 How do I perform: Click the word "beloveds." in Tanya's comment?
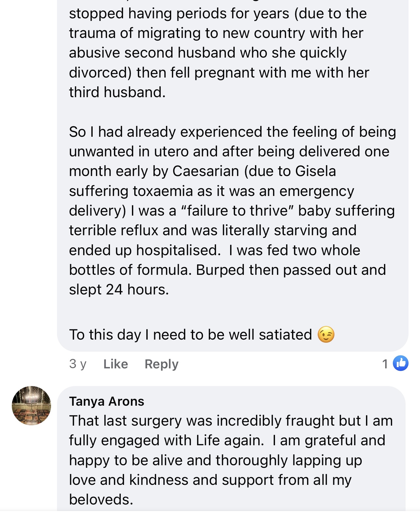(x=101, y=500)
